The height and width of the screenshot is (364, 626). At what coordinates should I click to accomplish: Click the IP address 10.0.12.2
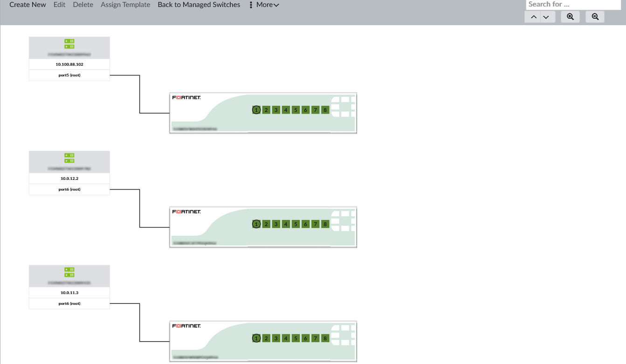pyautogui.click(x=69, y=179)
